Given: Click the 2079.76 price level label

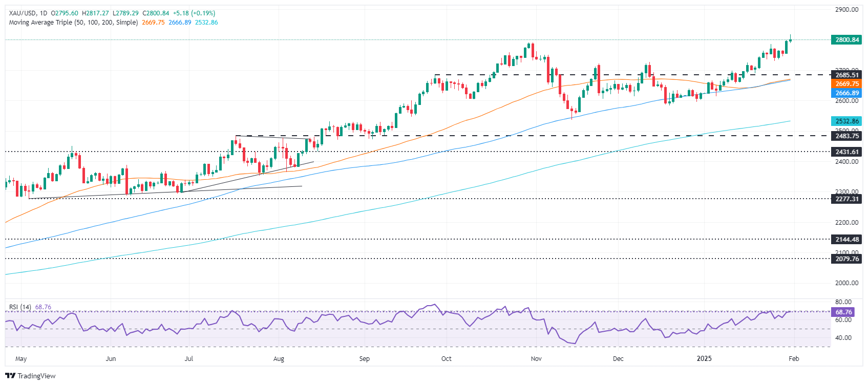Looking at the screenshot, I should pyautogui.click(x=846, y=259).
